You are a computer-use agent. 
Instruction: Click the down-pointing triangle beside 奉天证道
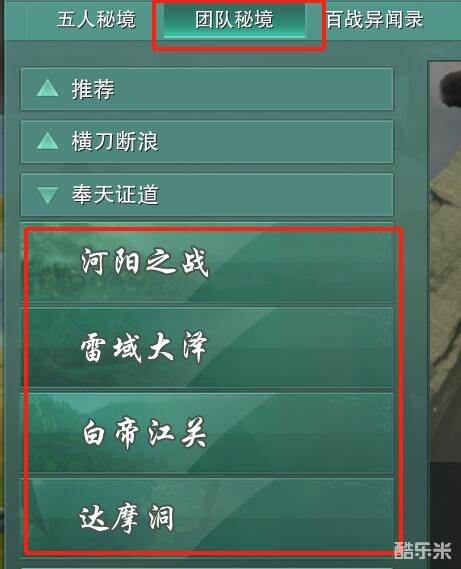pyautogui.click(x=48, y=195)
